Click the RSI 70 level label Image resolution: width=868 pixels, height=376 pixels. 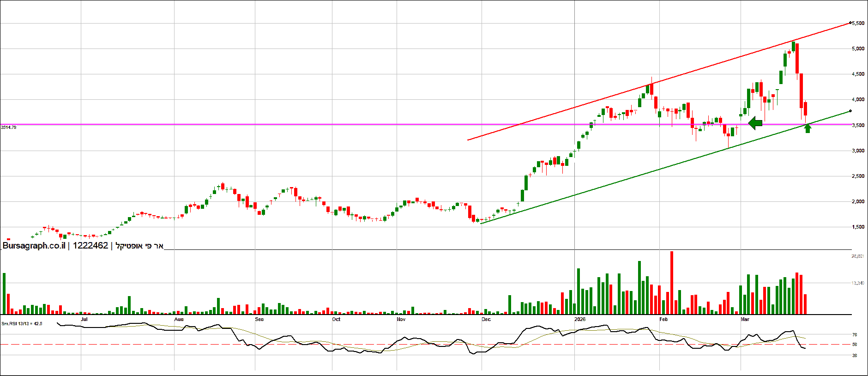855,335
